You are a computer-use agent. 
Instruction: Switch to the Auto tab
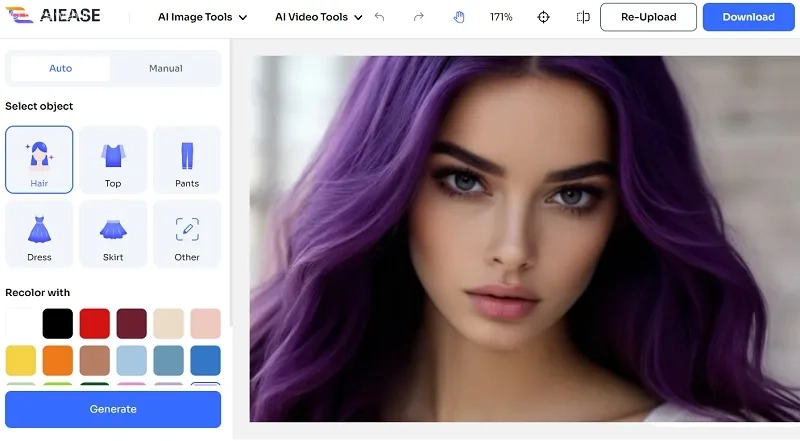60,68
